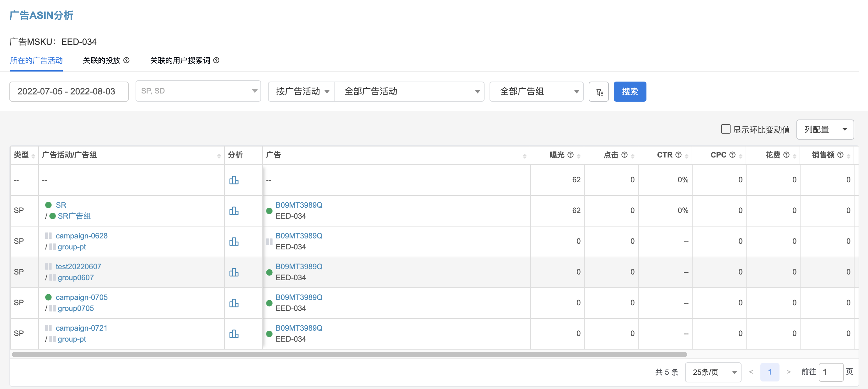The image size is (868, 389).
Task: Open the SP, SD ad type dropdown
Action: pyautogui.click(x=198, y=91)
